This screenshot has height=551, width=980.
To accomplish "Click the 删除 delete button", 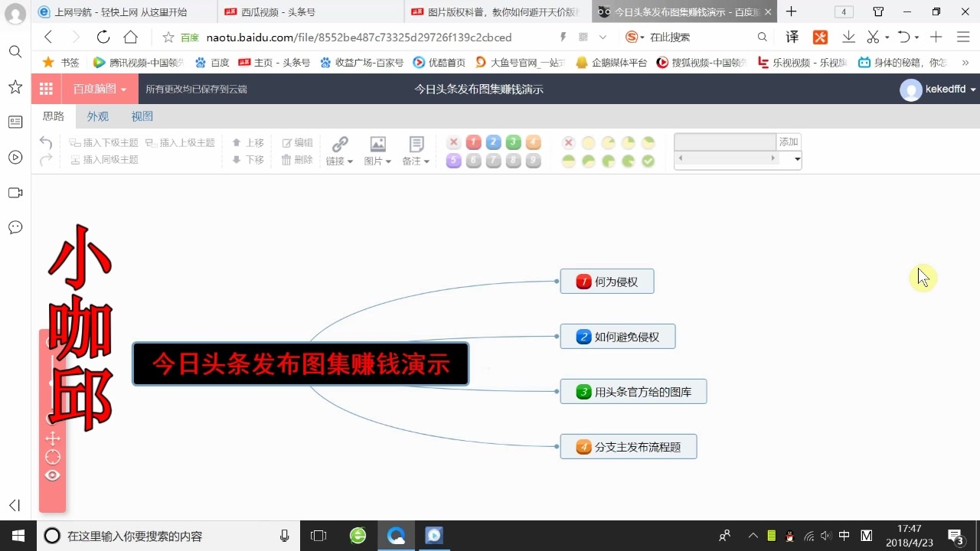I will (x=297, y=159).
